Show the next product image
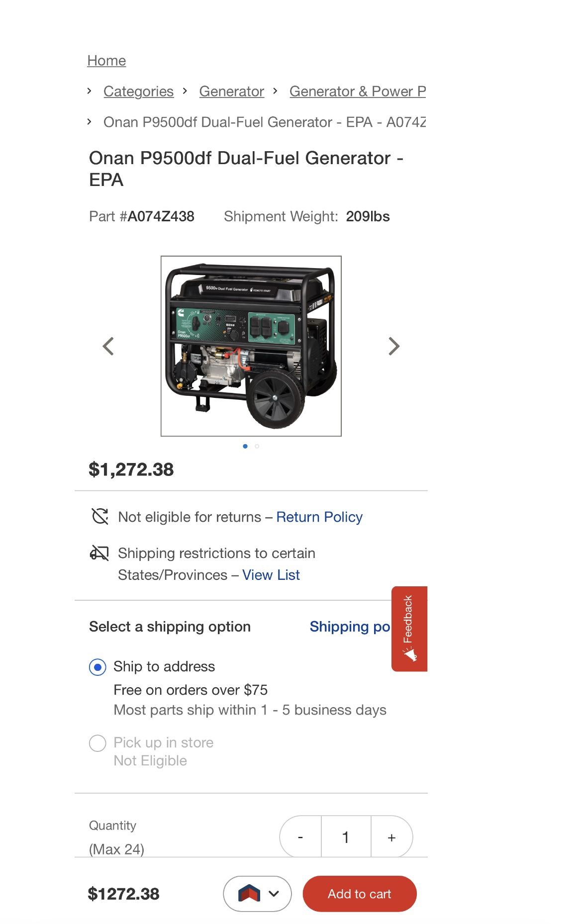Viewport: 582px width, 924px height. pyautogui.click(x=394, y=346)
